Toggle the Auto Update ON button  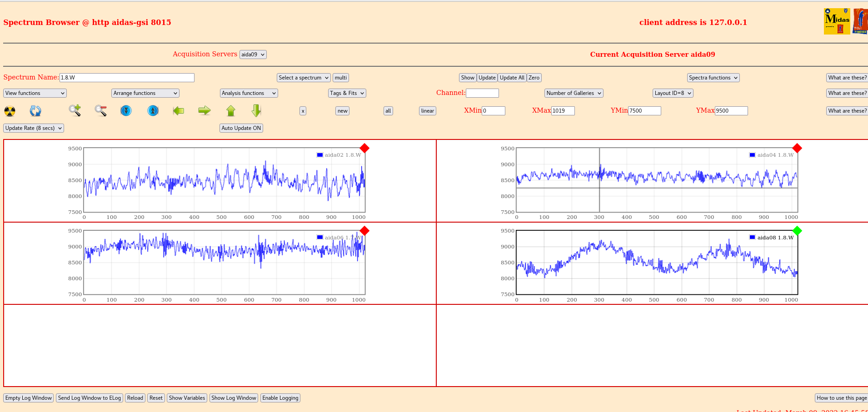241,128
